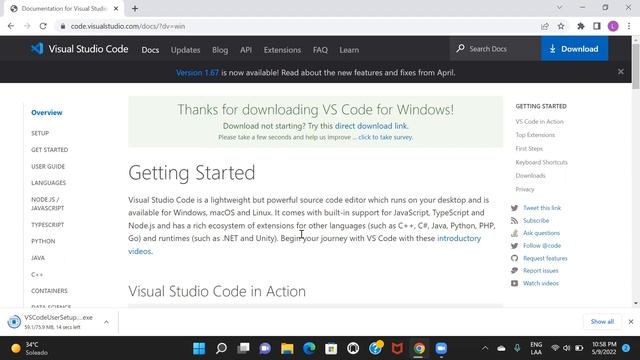The width and height of the screenshot is (640, 360).
Task: Open the Learn nav item
Action: click(x=349, y=50)
